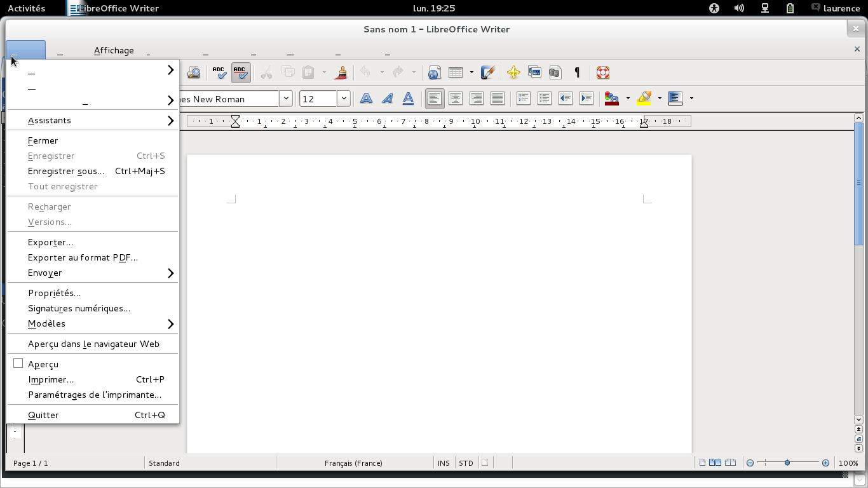
Task: Click the 100% zoom percentage
Action: [x=848, y=463]
